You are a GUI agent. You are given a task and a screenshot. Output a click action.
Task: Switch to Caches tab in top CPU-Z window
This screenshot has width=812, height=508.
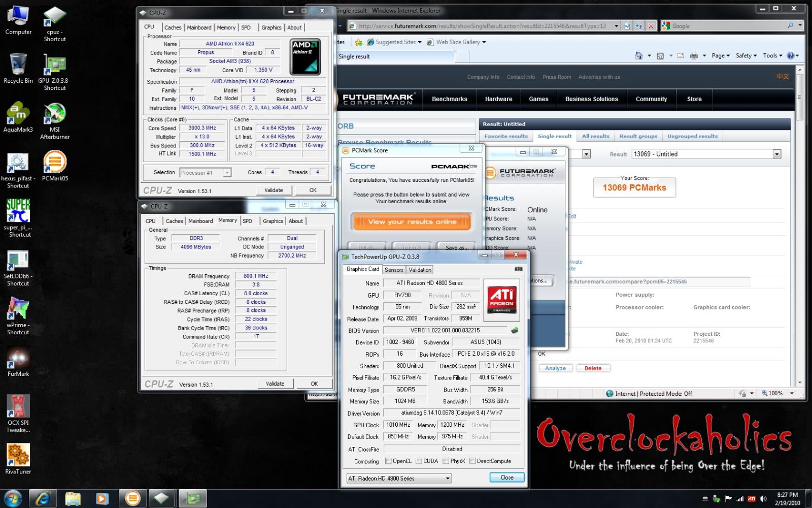[x=173, y=27]
